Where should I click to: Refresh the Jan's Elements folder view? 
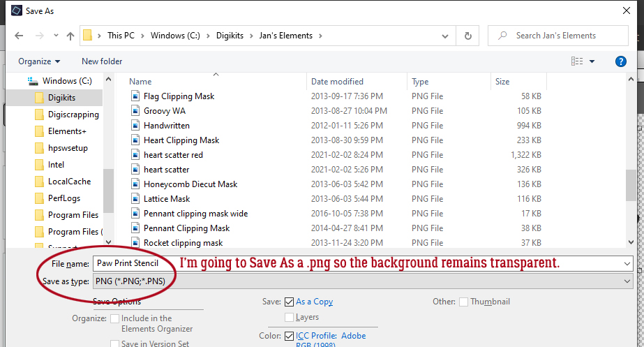pyautogui.click(x=467, y=36)
